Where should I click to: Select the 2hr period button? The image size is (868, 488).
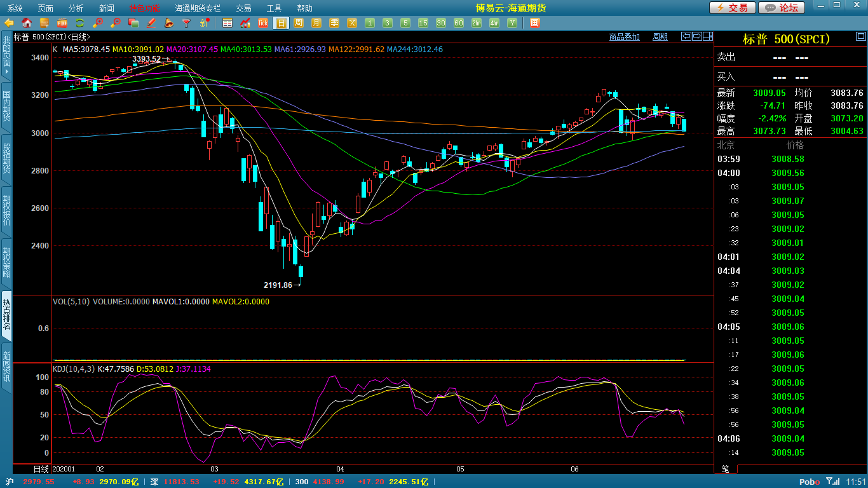click(477, 23)
